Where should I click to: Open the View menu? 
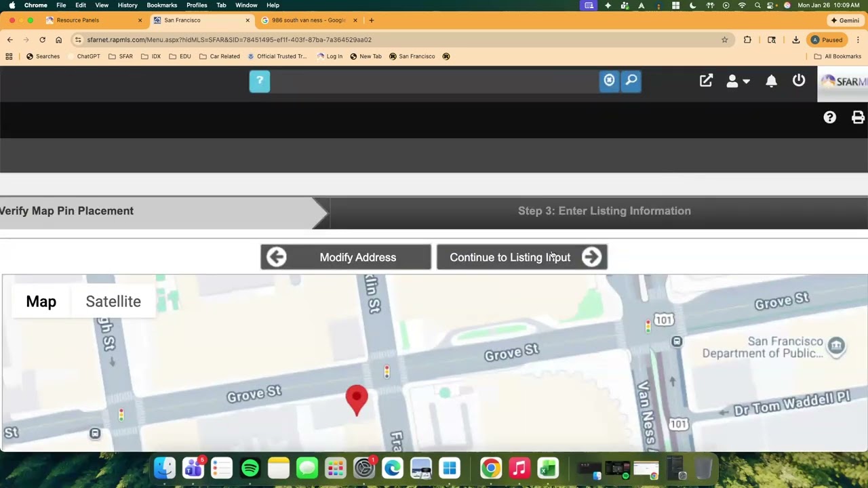click(102, 5)
